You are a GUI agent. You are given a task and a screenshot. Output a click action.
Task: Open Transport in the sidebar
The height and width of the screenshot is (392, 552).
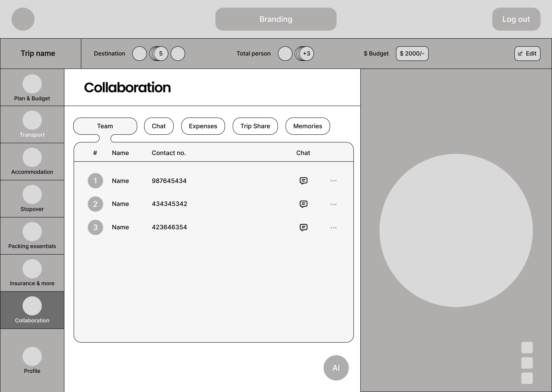(32, 125)
